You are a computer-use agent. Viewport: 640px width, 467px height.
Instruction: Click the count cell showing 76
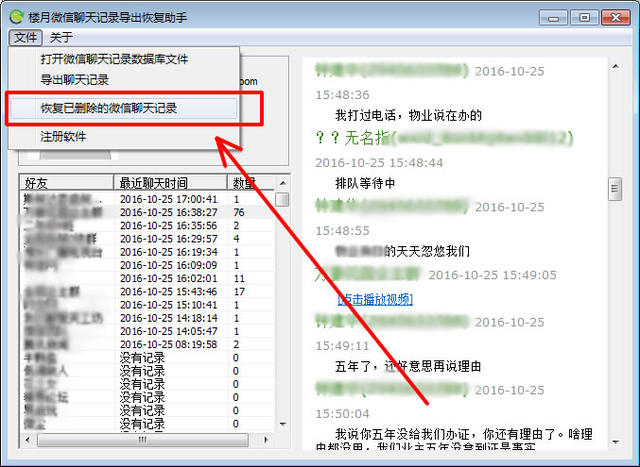[239, 212]
